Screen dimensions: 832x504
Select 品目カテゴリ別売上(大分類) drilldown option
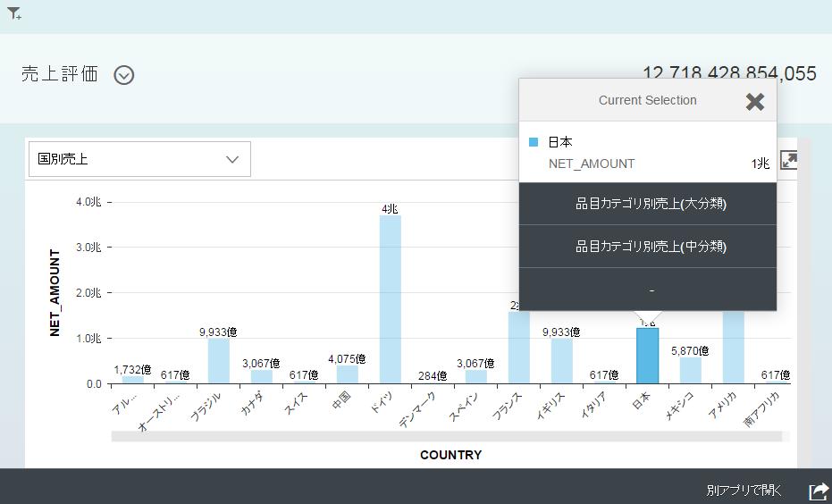(650, 204)
